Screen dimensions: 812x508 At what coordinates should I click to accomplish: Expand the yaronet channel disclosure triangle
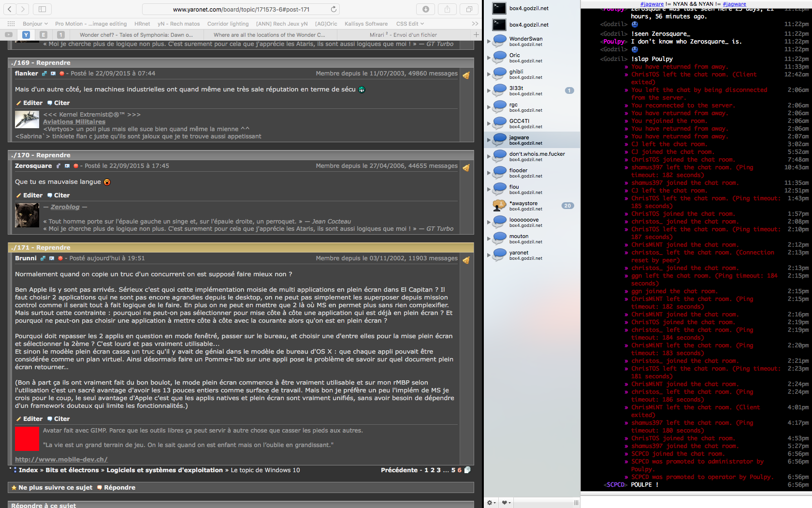point(489,255)
